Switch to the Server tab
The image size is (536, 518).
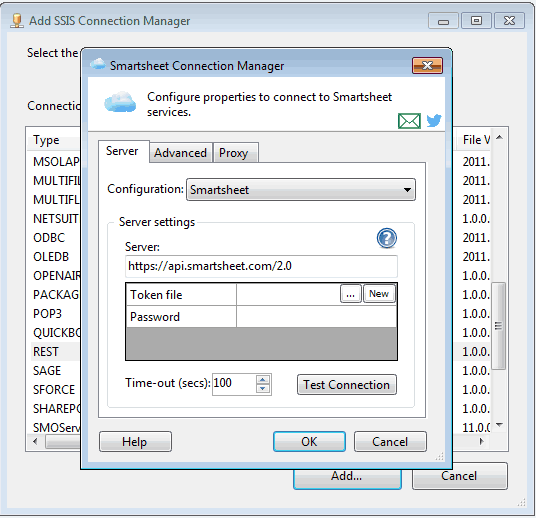pos(122,151)
